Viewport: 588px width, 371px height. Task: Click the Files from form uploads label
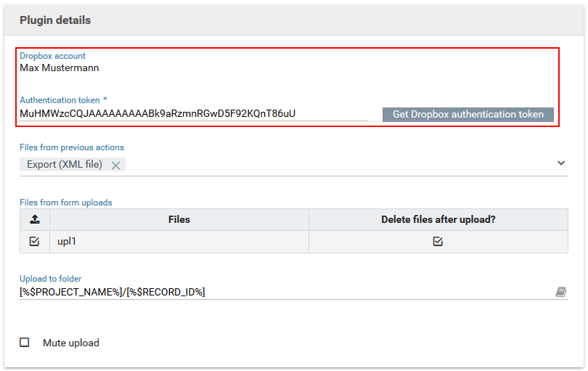(x=66, y=203)
